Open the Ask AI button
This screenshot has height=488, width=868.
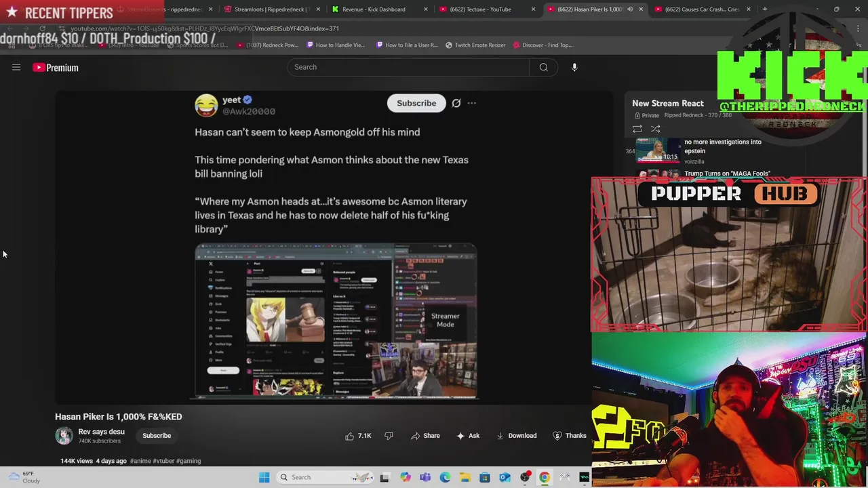(x=468, y=436)
